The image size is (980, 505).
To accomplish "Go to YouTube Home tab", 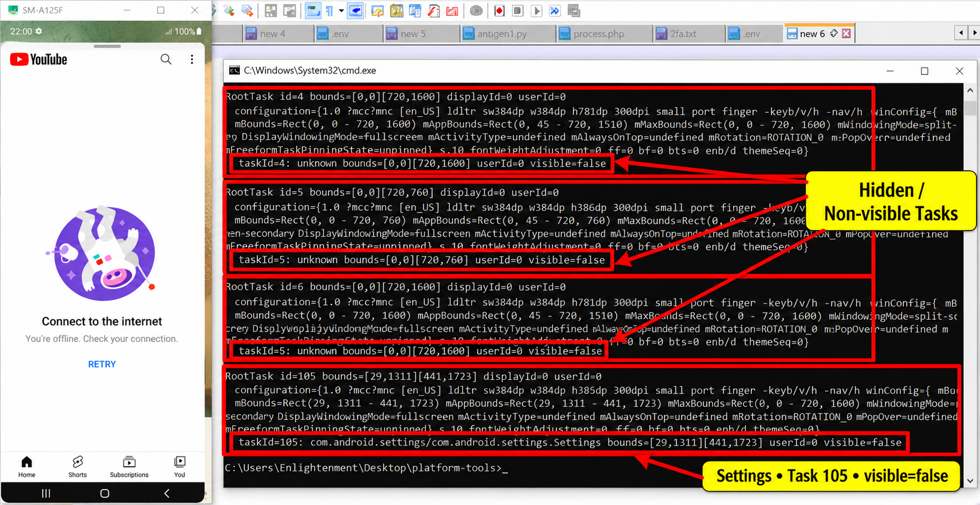I will tap(26, 466).
